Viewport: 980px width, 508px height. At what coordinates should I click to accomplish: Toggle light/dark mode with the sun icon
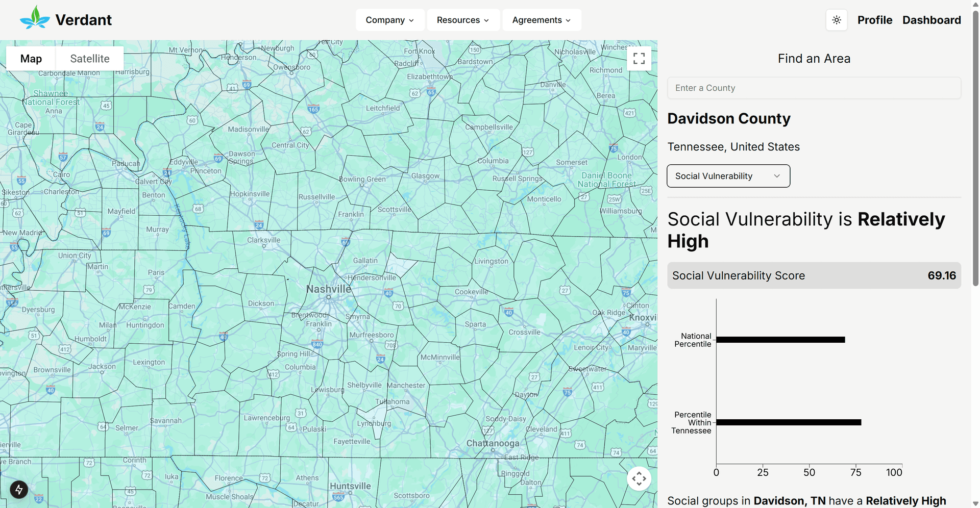click(x=836, y=20)
